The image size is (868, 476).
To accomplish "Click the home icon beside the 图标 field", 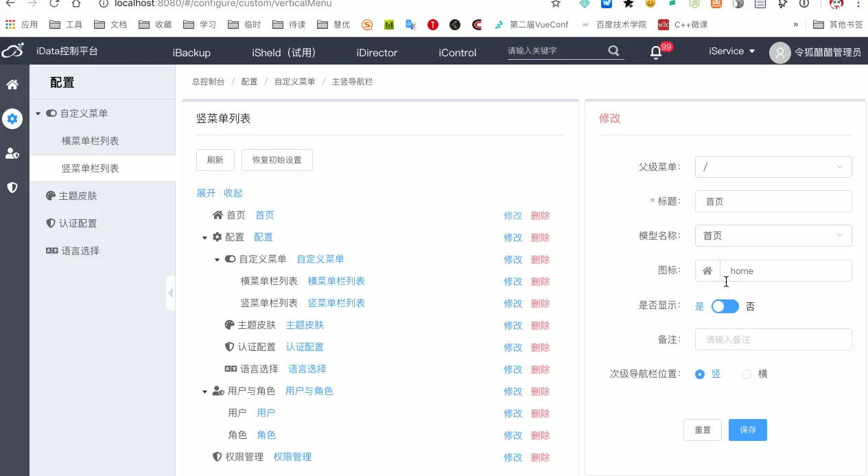I will [x=707, y=271].
